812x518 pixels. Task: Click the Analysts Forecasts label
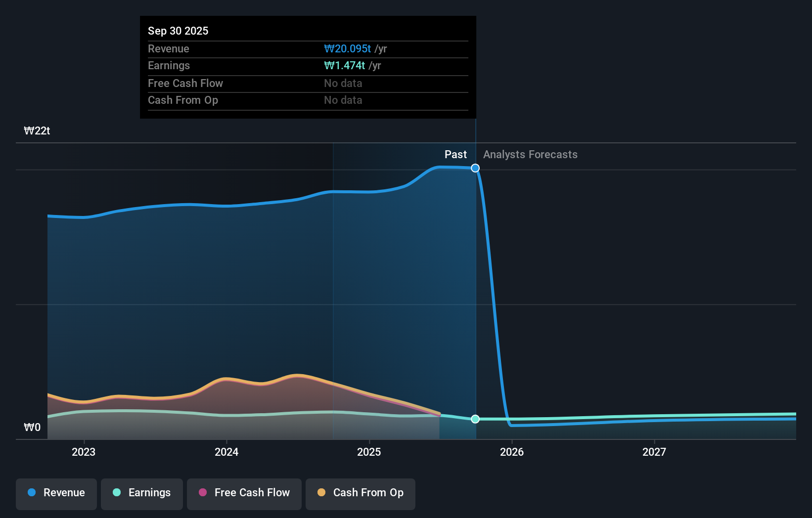point(530,155)
